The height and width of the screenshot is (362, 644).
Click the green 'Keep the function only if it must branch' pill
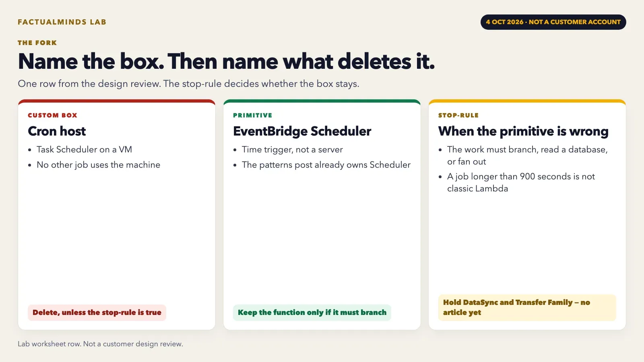(312, 313)
